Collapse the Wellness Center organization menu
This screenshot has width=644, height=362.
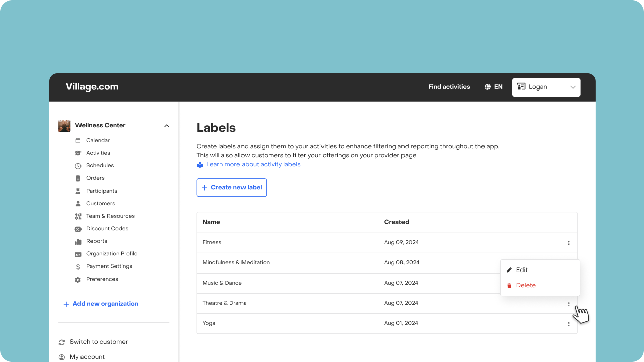[167, 126]
